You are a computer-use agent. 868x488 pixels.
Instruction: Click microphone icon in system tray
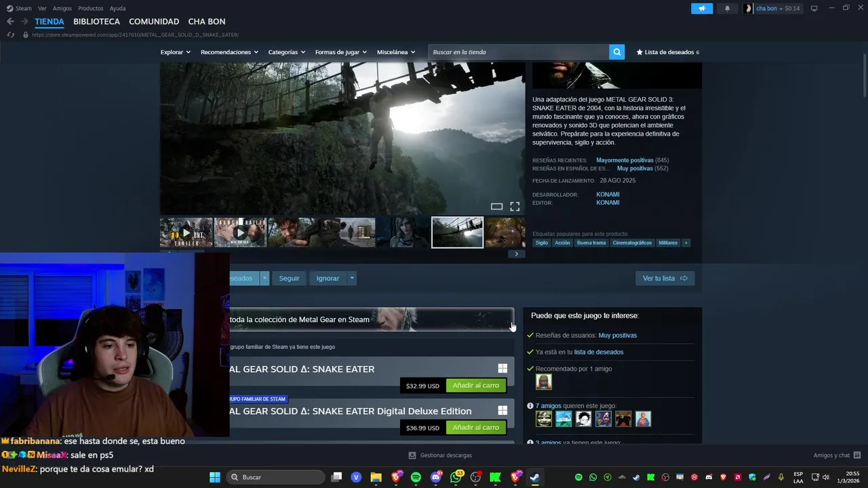click(x=781, y=477)
